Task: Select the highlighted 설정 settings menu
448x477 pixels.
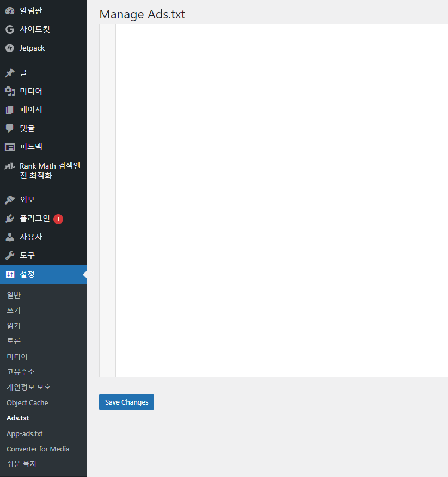Action: [x=44, y=275]
